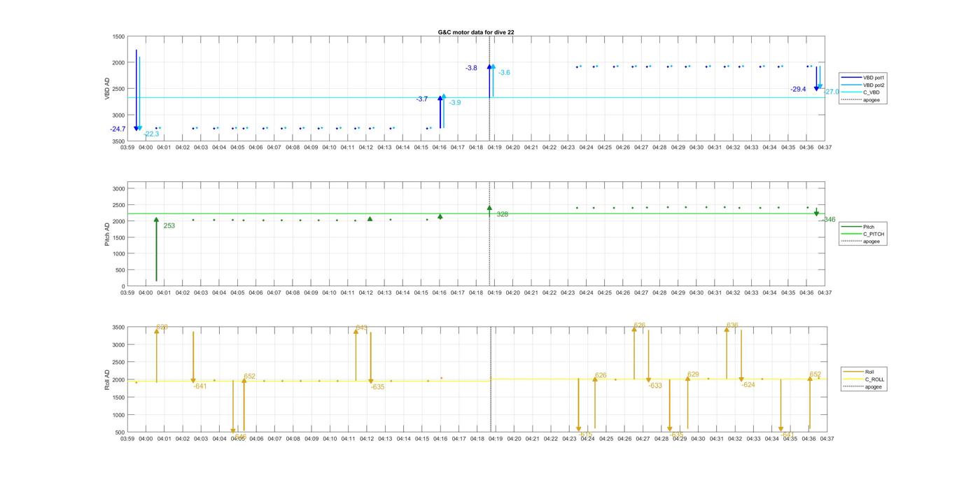Viewport: 980px width, 485px height.
Task: Click the '500' tick on Roll AD axis
Action: 120,433
